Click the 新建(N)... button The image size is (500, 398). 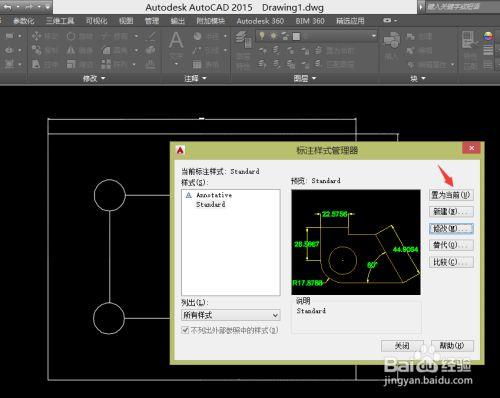pyautogui.click(x=451, y=211)
